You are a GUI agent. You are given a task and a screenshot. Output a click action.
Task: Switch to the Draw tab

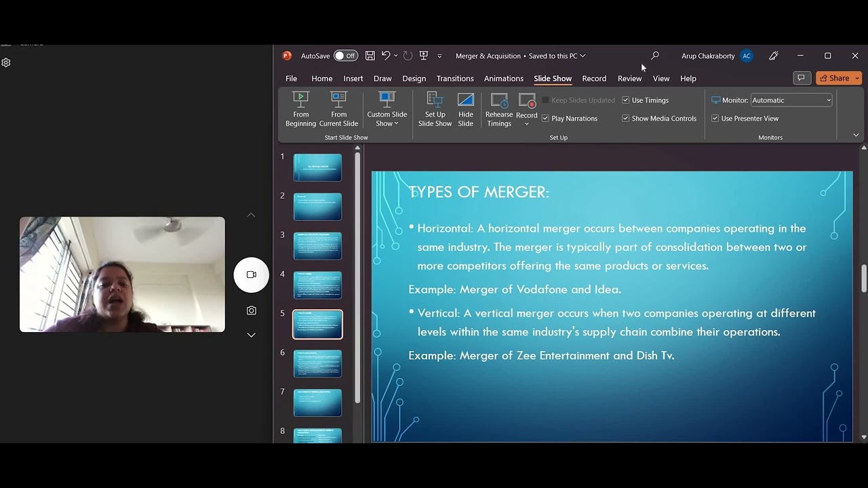click(x=382, y=79)
